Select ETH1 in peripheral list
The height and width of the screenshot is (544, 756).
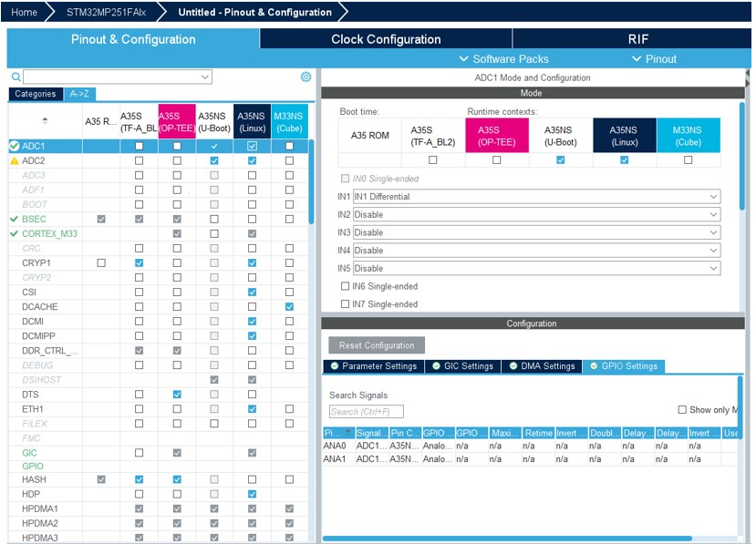33,409
